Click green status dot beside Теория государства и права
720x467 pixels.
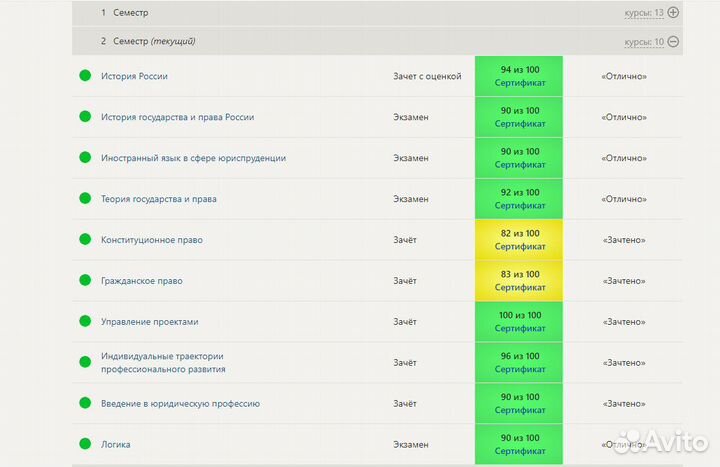pos(85,199)
